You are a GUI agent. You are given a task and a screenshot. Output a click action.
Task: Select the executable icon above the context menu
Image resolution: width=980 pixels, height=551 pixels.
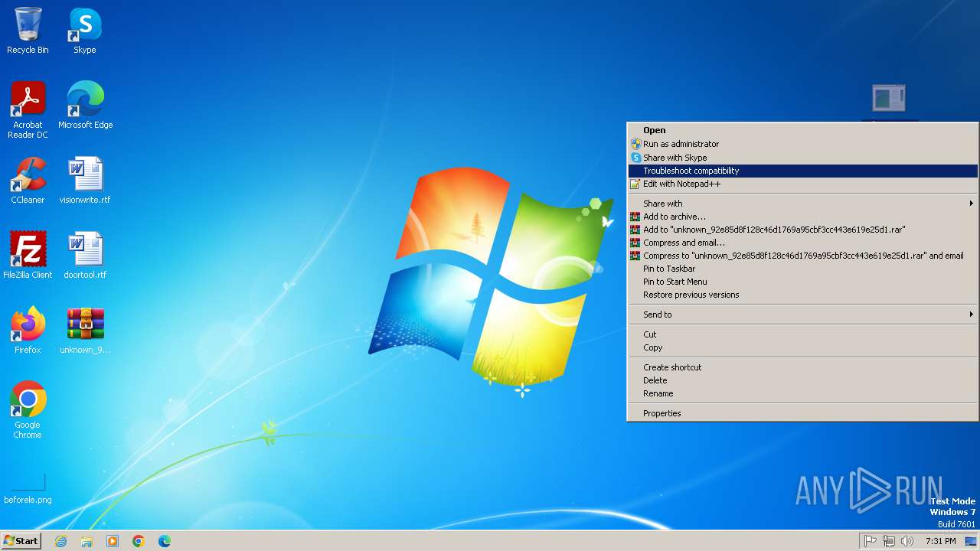tap(889, 100)
